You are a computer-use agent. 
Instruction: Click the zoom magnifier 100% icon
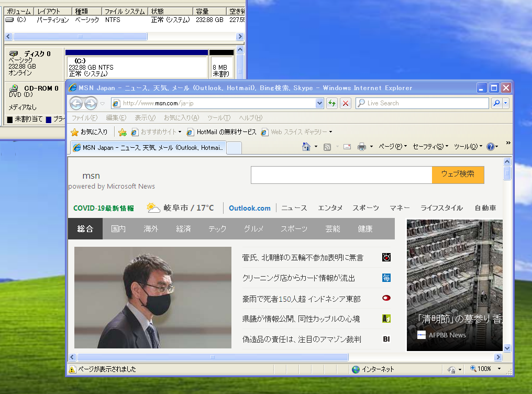[473, 368]
